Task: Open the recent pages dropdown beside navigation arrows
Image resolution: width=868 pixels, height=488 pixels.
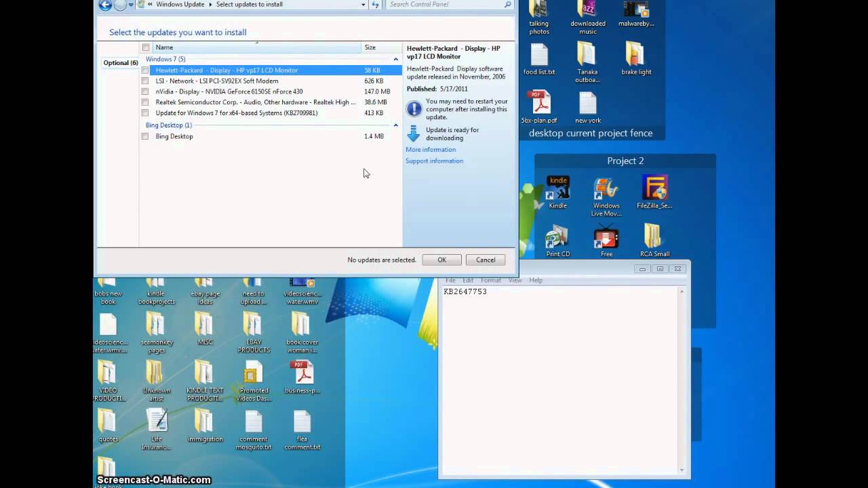Action: [131, 5]
